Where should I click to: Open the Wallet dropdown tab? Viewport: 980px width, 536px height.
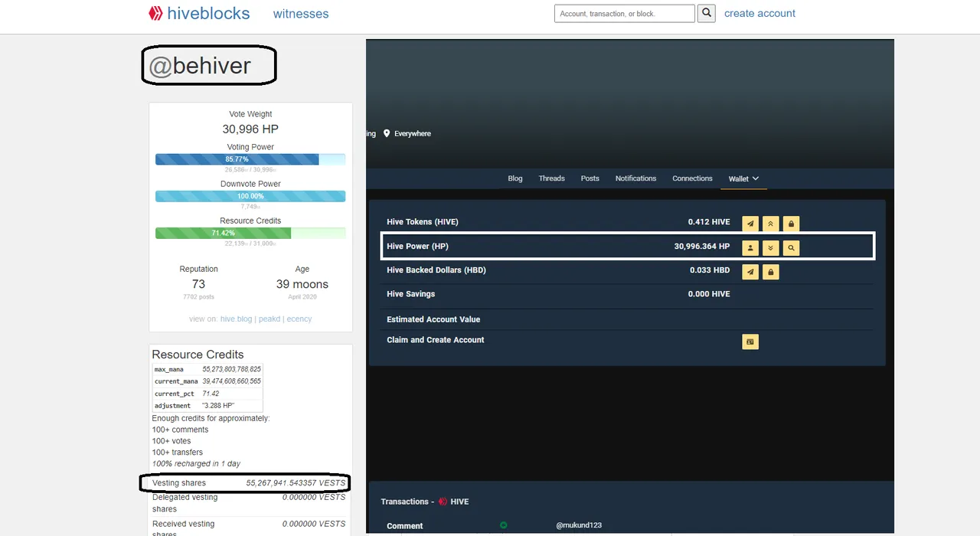pyautogui.click(x=743, y=178)
